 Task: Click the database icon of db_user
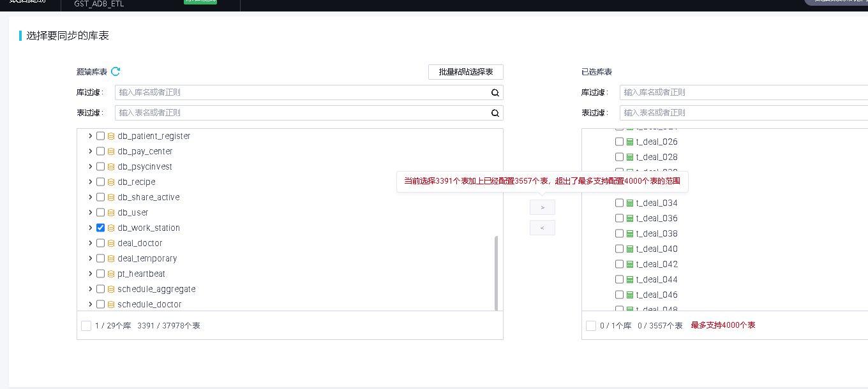[111, 212]
